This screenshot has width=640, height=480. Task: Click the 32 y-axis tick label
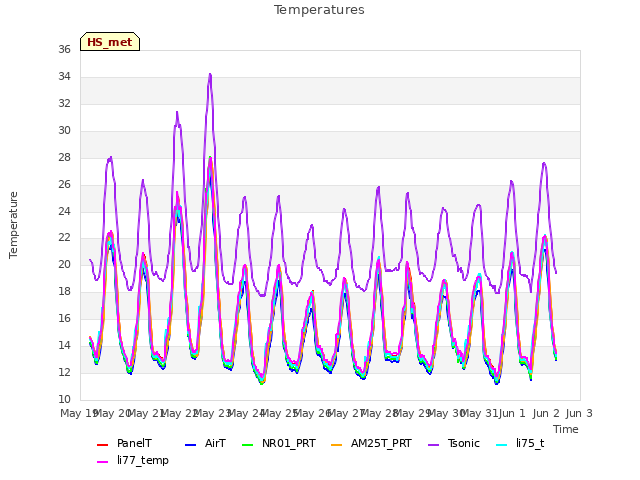point(64,103)
